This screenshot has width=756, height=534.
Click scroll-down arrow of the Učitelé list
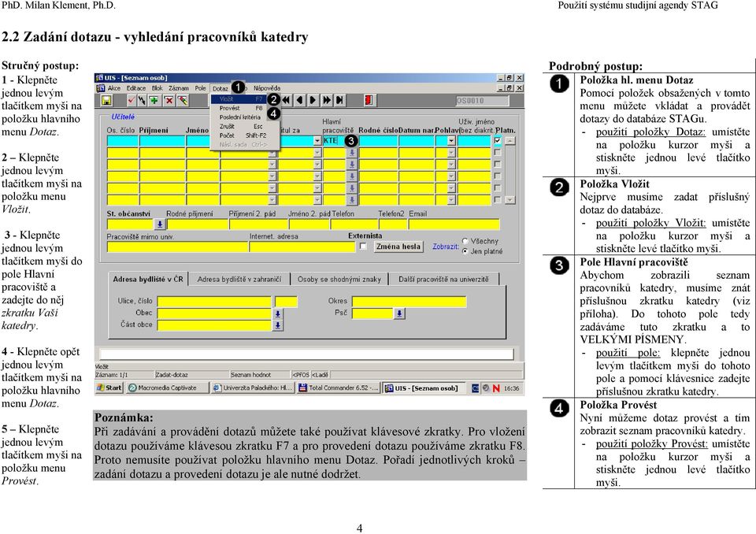click(x=510, y=200)
